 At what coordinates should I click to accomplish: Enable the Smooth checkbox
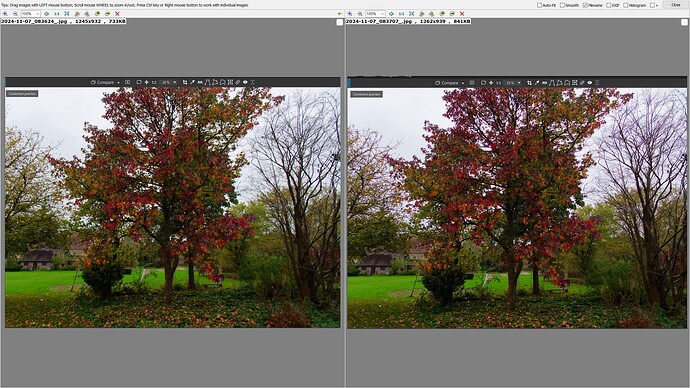click(562, 5)
